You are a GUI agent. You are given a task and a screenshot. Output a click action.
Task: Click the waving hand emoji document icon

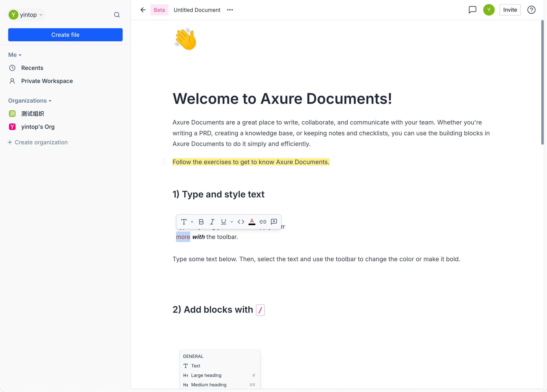tap(185, 39)
